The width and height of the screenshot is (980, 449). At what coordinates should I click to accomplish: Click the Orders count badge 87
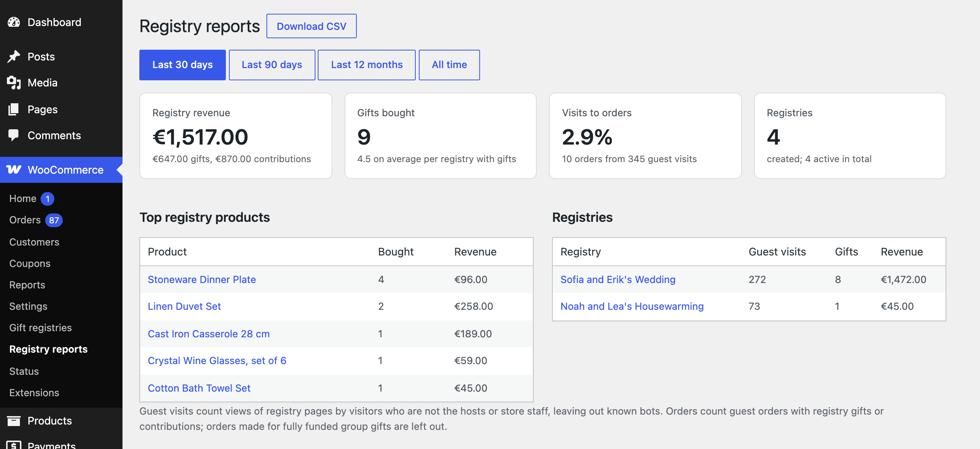pyautogui.click(x=54, y=220)
